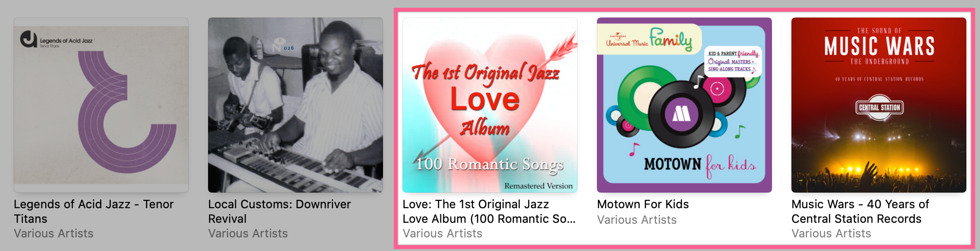Click the Motown For Kids title text
980x251 pixels.
click(x=643, y=204)
